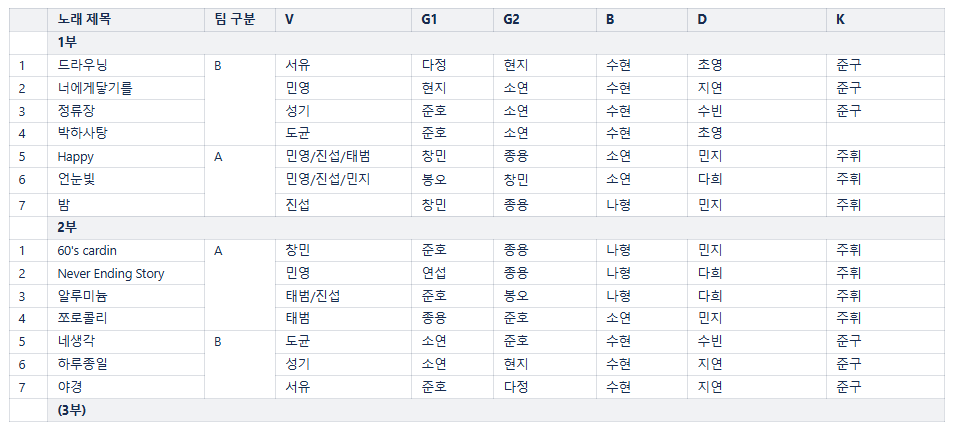The height and width of the screenshot is (428, 959).
Task: Select the G1 column header
Action: coord(430,19)
